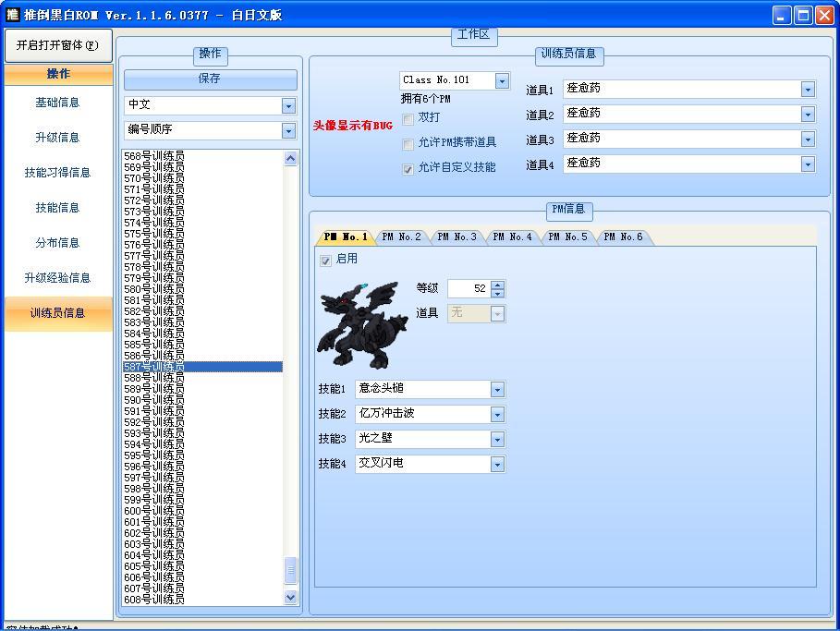Switch to PM No.6 tab
This screenshot has height=631, width=840.
click(623, 237)
